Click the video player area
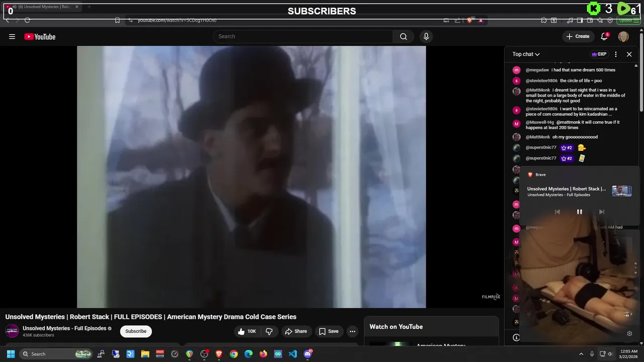644x362 pixels. 251,176
